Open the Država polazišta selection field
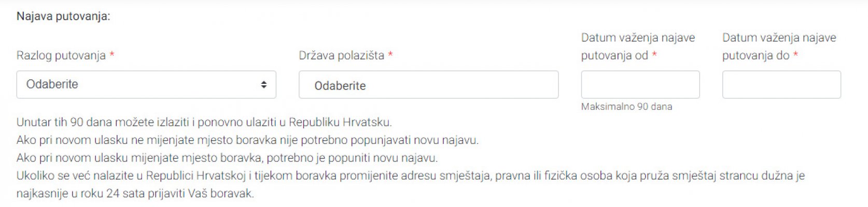Screen dimensions: 868x207 [428, 85]
